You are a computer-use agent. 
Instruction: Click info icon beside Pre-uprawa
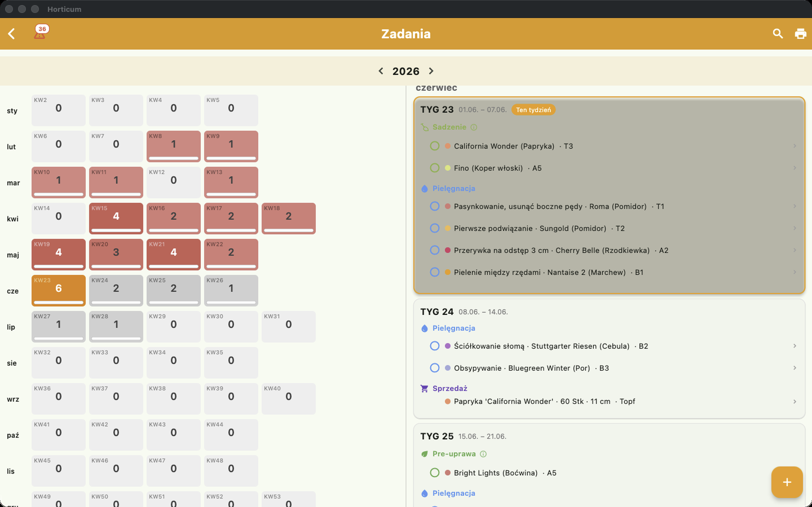click(483, 454)
